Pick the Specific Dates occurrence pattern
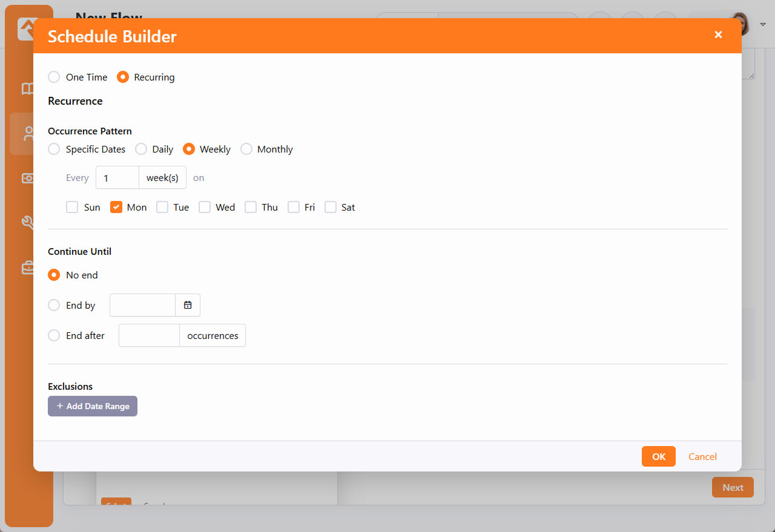 54,149
